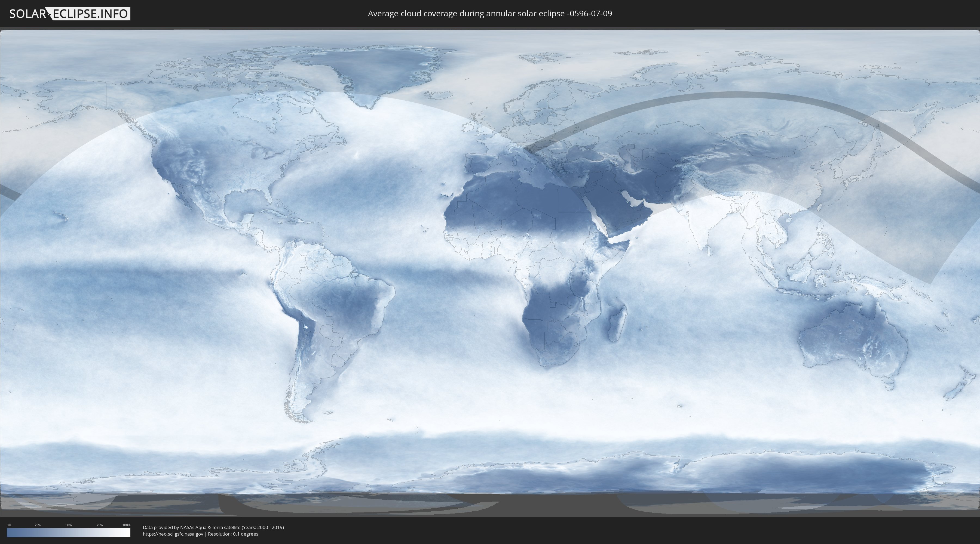The height and width of the screenshot is (544, 980).
Task: Click the NASA Aqua & Terra data credit text
Action: (213, 527)
